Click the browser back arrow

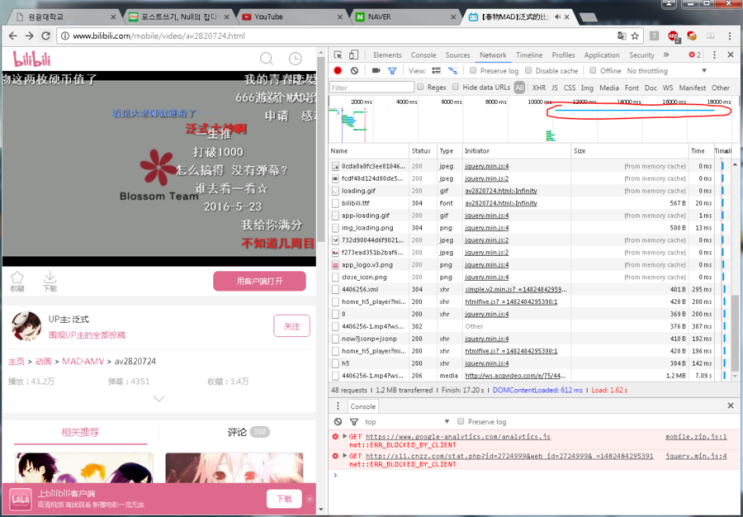13,36
